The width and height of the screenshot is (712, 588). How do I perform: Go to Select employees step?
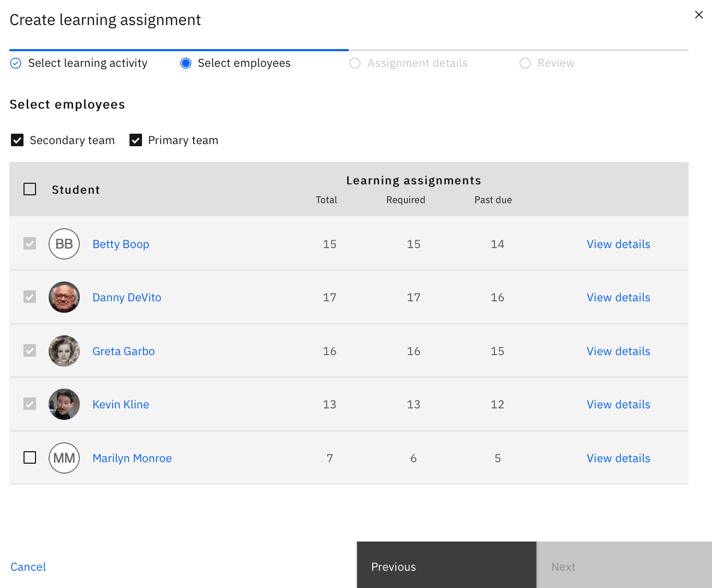[235, 63]
